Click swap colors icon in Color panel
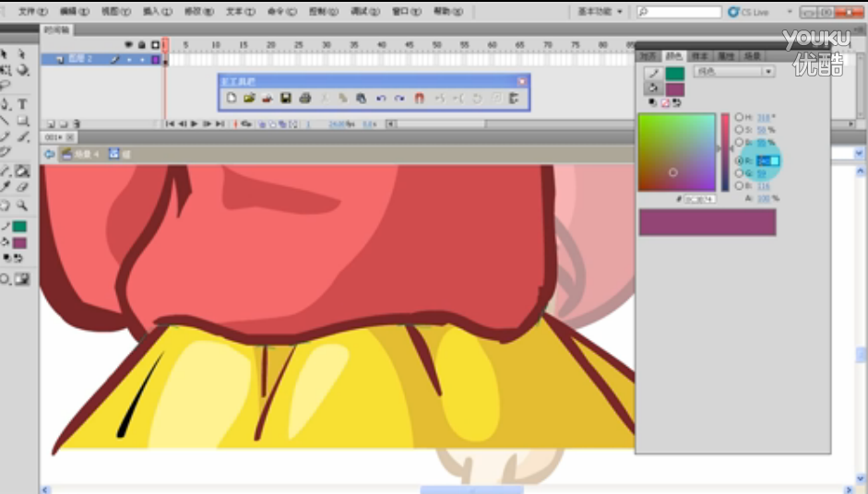Image resolution: width=868 pixels, height=494 pixels. 676,103
